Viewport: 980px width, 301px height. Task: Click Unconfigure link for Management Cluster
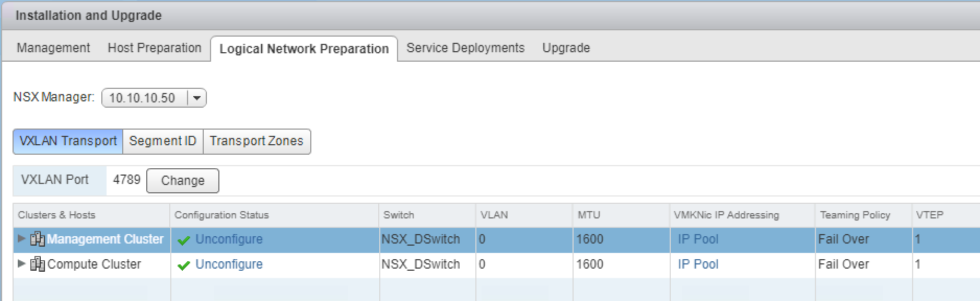point(229,239)
